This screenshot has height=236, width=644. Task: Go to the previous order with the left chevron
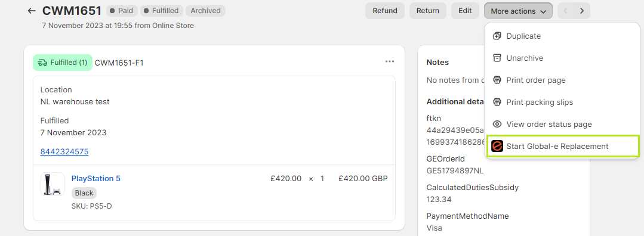(x=566, y=11)
